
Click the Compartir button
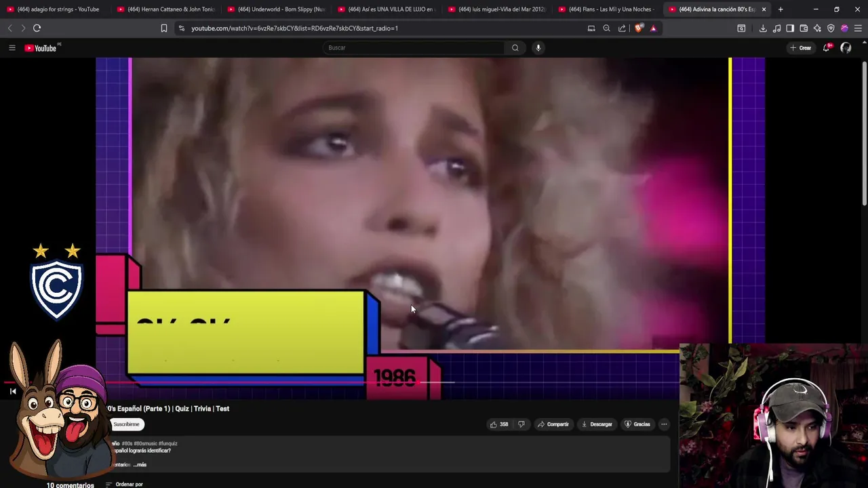pos(553,424)
